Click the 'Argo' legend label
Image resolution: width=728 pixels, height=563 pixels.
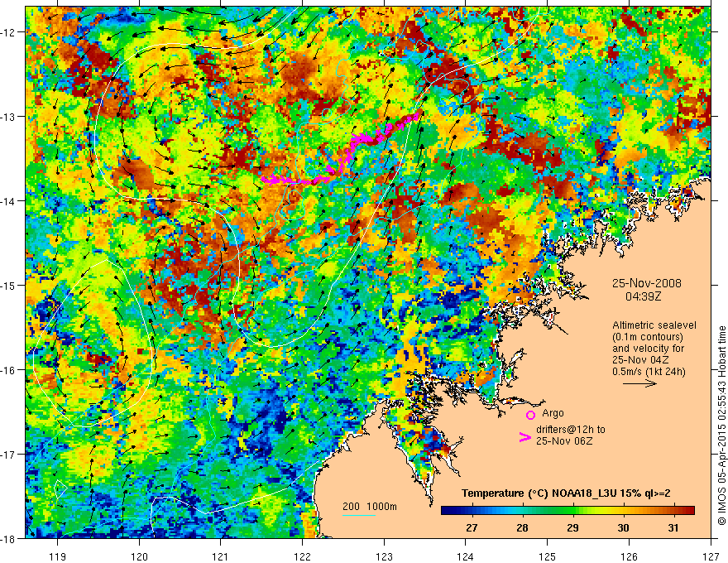click(x=553, y=413)
